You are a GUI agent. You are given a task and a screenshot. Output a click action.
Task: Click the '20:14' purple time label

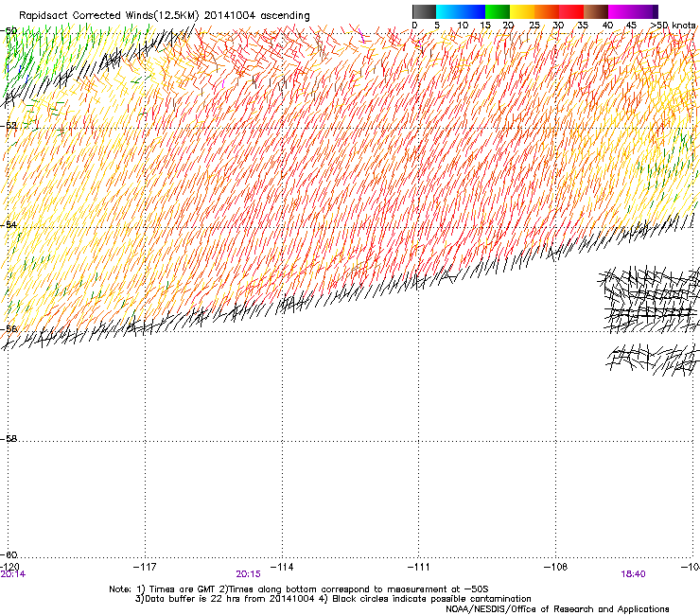click(13, 574)
